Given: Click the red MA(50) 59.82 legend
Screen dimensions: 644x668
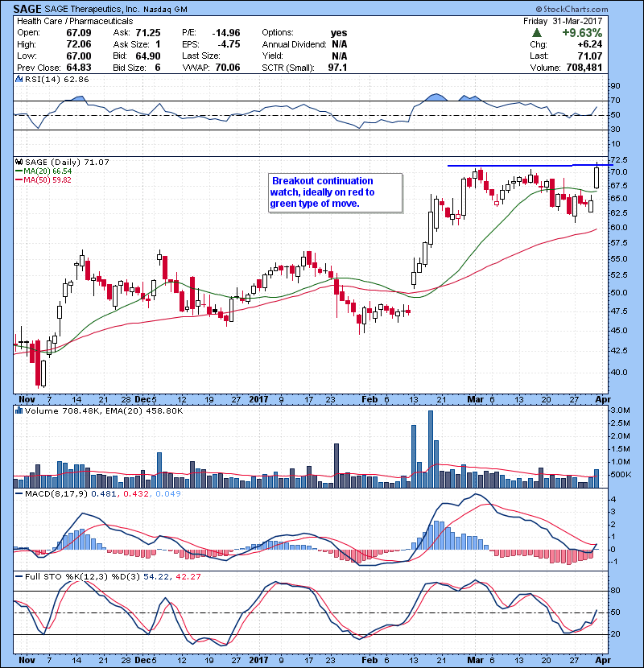Looking at the screenshot, I should [44, 179].
